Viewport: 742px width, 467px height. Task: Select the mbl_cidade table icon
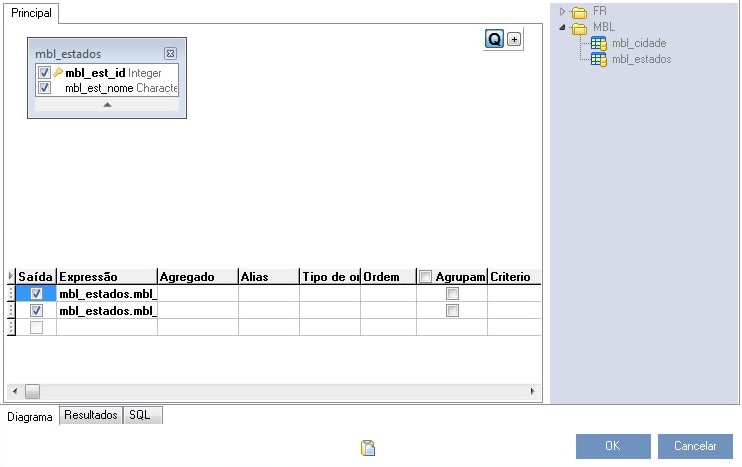(x=598, y=43)
